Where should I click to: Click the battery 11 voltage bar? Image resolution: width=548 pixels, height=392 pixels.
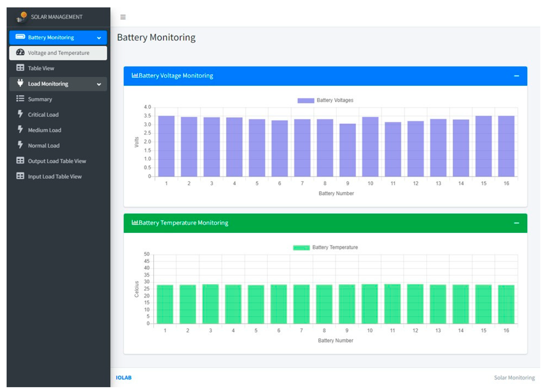tap(393, 149)
